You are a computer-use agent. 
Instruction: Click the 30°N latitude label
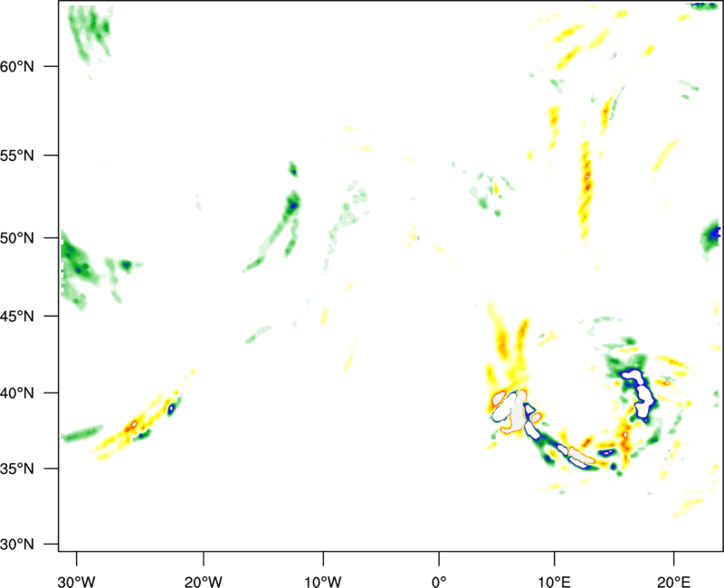click(x=17, y=545)
